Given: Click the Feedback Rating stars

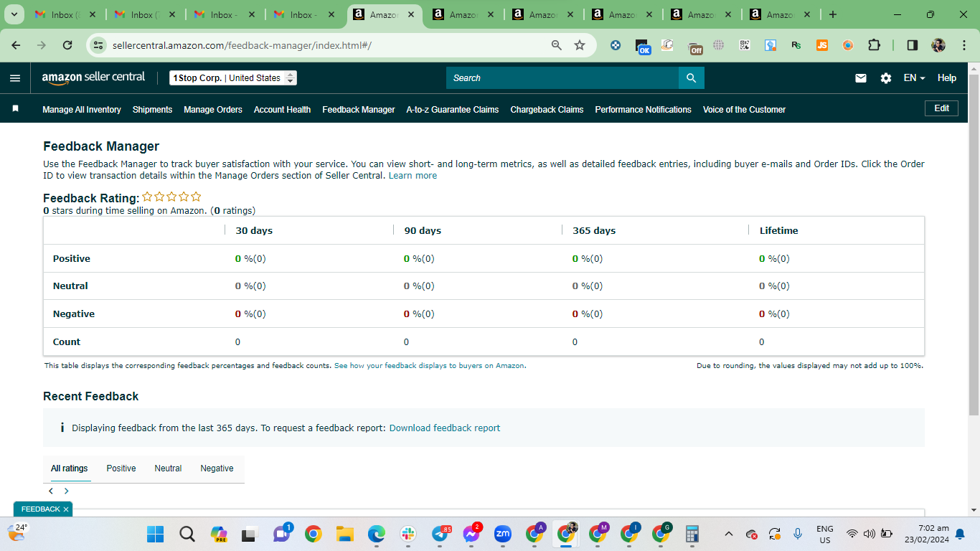Looking at the screenshot, I should (x=171, y=197).
